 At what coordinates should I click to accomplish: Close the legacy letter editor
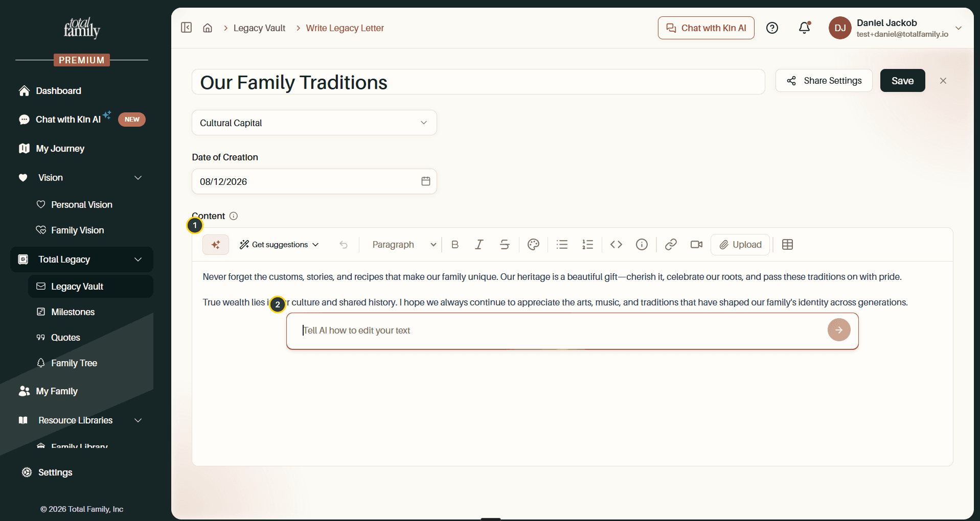click(943, 81)
